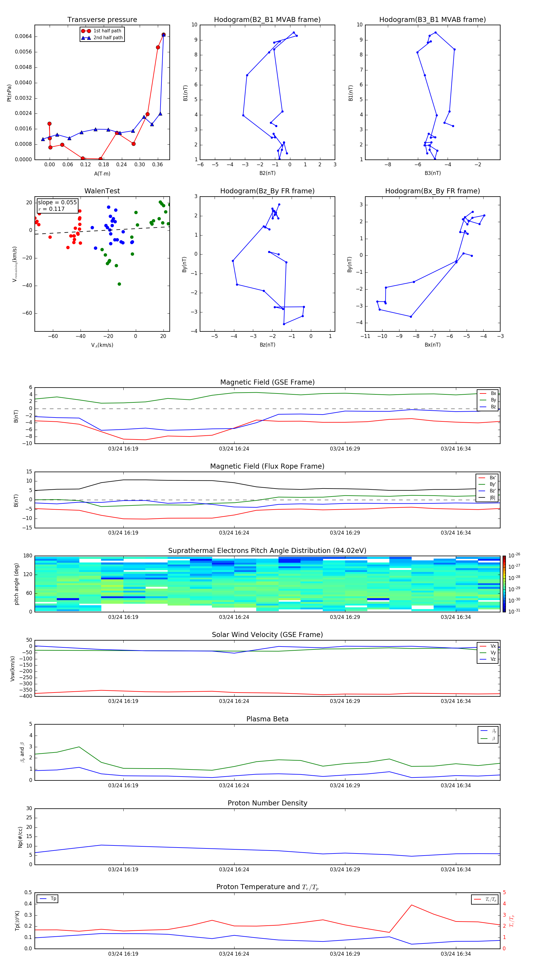Click the "WalenTest" plot title
Screen dimensions: 535x980
102,191
